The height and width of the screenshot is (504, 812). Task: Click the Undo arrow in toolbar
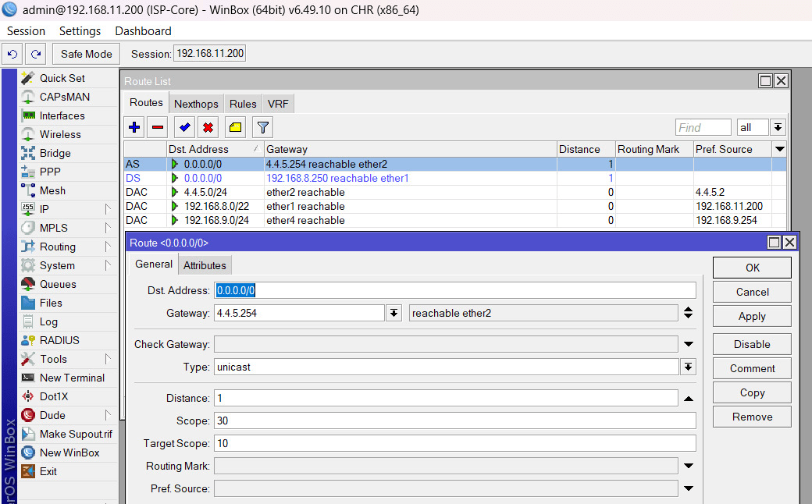[x=12, y=54]
